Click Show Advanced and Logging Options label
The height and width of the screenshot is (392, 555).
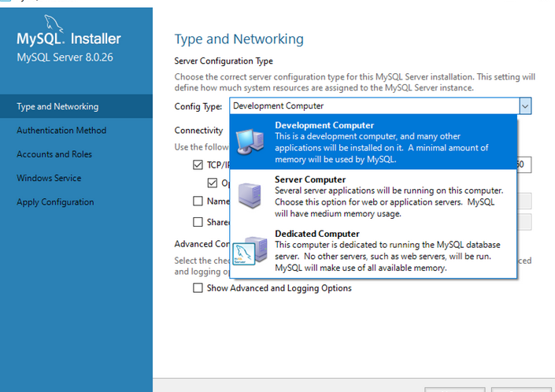(x=279, y=288)
